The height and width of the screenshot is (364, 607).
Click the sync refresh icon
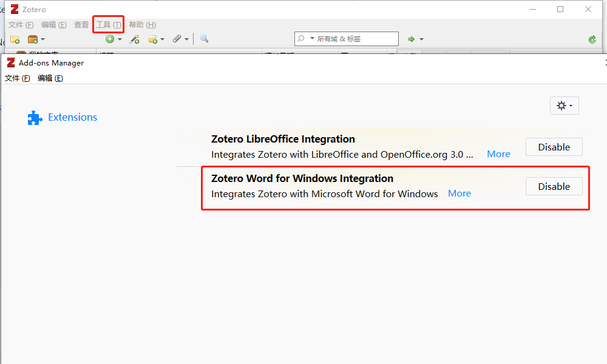coord(592,39)
